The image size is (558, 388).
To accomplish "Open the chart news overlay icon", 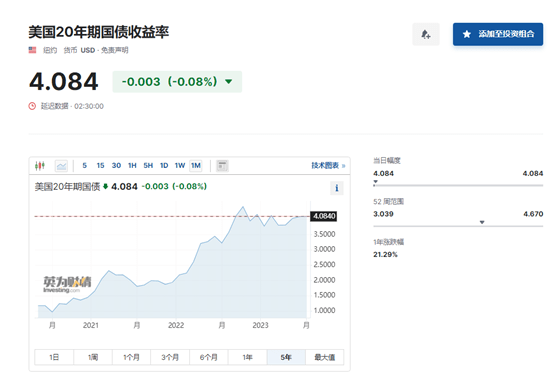I will click(222, 166).
